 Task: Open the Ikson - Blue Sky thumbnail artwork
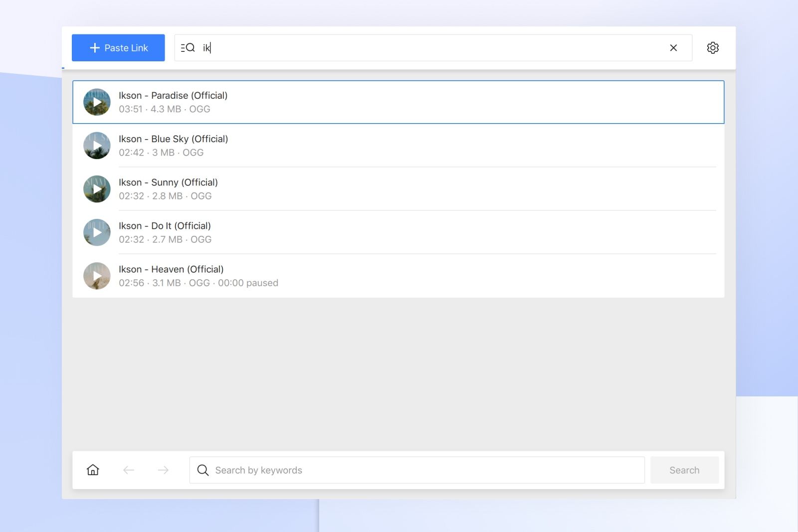[97, 145]
